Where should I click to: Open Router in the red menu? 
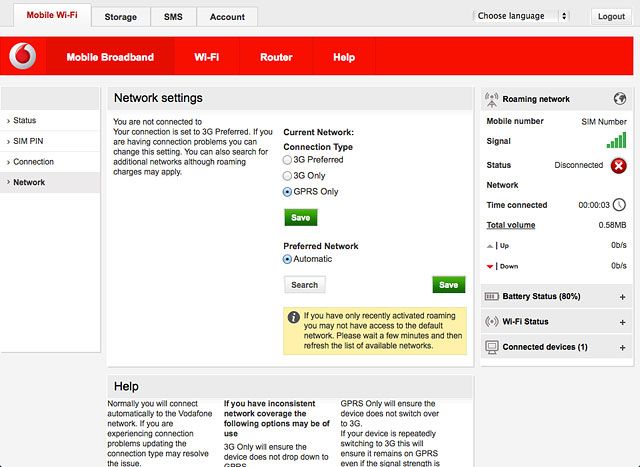click(276, 57)
